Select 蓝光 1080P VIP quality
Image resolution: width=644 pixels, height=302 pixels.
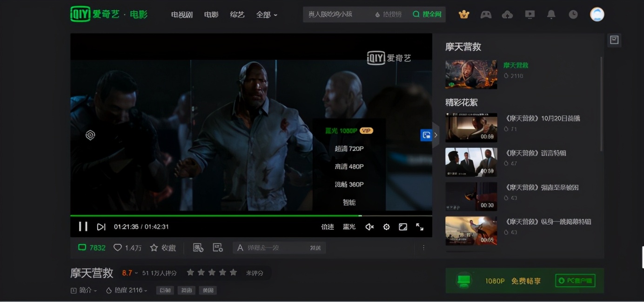click(349, 130)
